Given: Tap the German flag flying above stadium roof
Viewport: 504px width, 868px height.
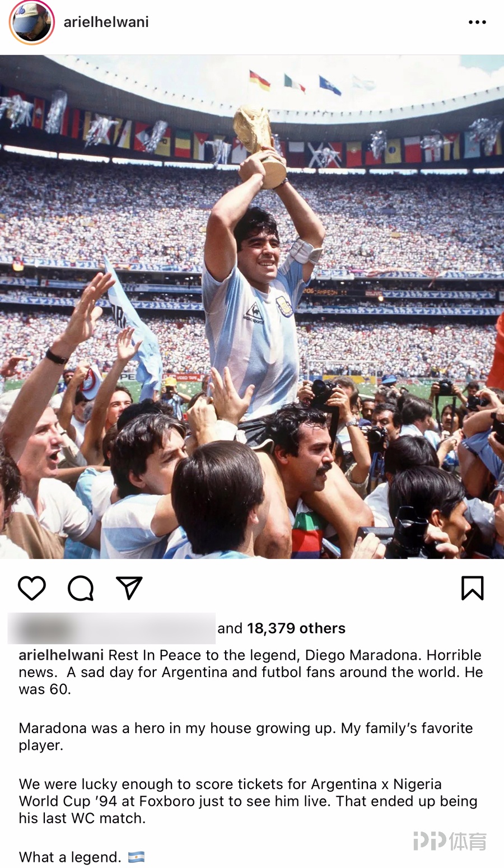Looking at the screenshot, I should (x=260, y=81).
